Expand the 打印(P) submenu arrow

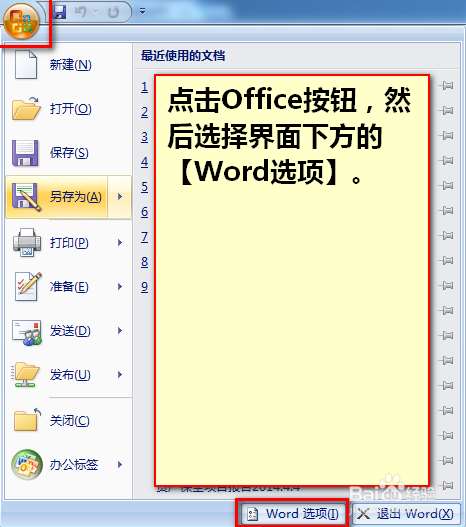coord(120,242)
